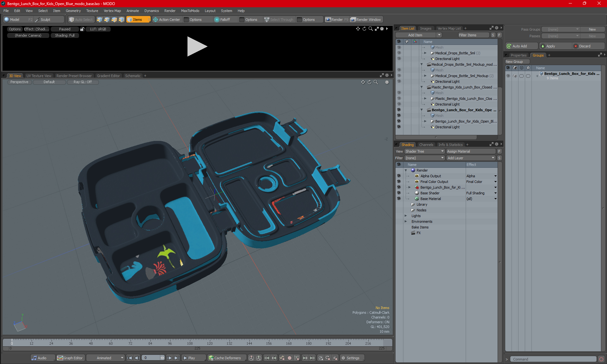Collapse the Render shader tree node
This screenshot has width=607, height=364.
tap(406, 170)
